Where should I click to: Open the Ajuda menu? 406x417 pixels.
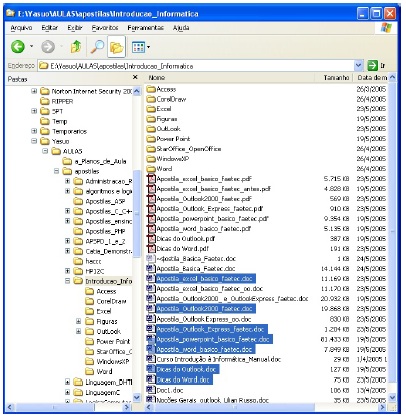pos(181,28)
